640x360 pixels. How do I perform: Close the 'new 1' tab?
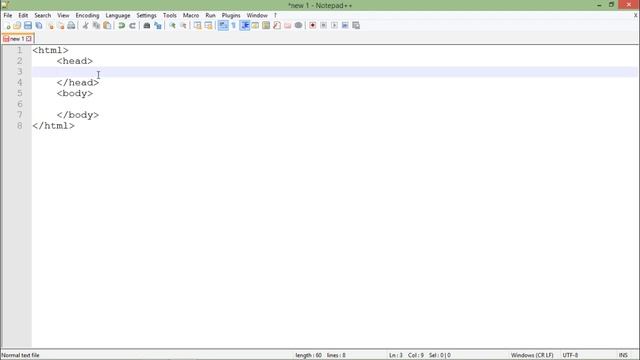(29, 39)
